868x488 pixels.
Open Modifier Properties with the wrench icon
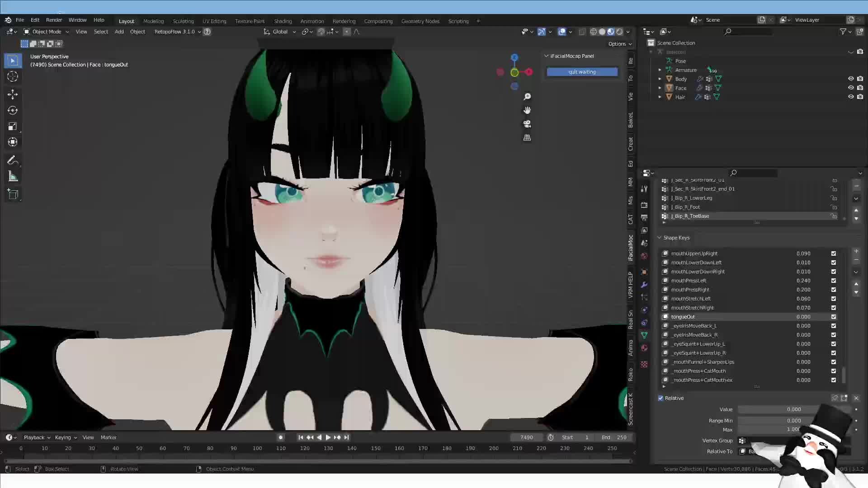pyautogui.click(x=644, y=284)
